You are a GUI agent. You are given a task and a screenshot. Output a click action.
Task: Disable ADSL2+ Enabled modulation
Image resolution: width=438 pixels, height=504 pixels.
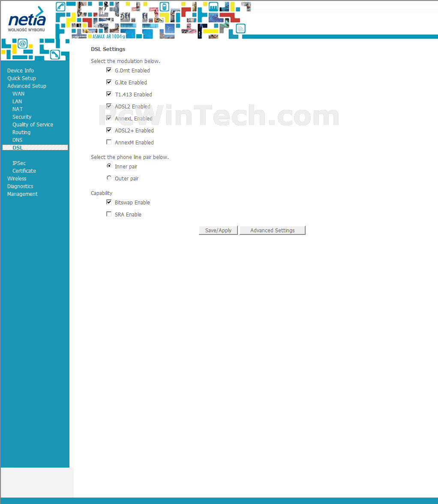[x=109, y=130]
